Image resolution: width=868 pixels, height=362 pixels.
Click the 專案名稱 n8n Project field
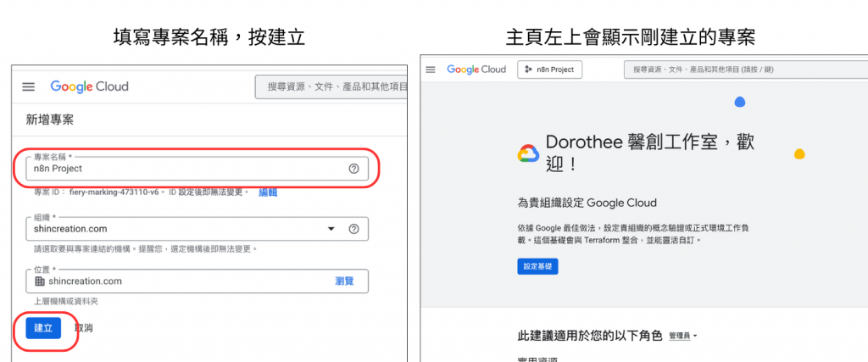click(197, 168)
